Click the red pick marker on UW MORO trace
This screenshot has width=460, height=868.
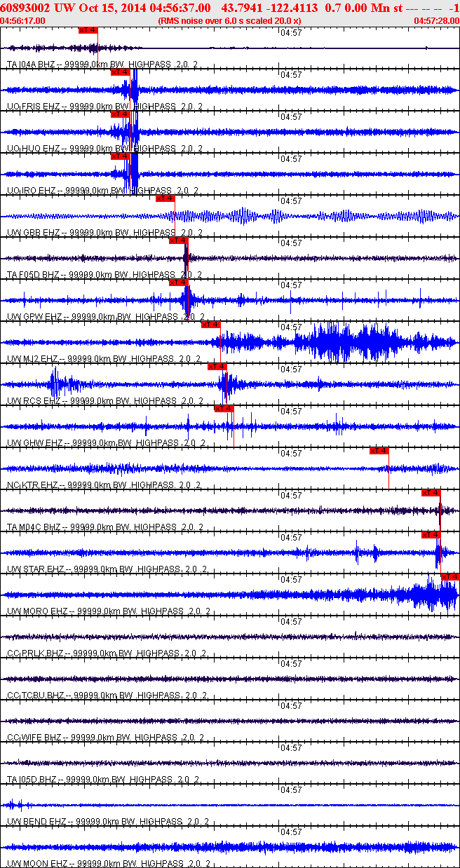pos(450,577)
